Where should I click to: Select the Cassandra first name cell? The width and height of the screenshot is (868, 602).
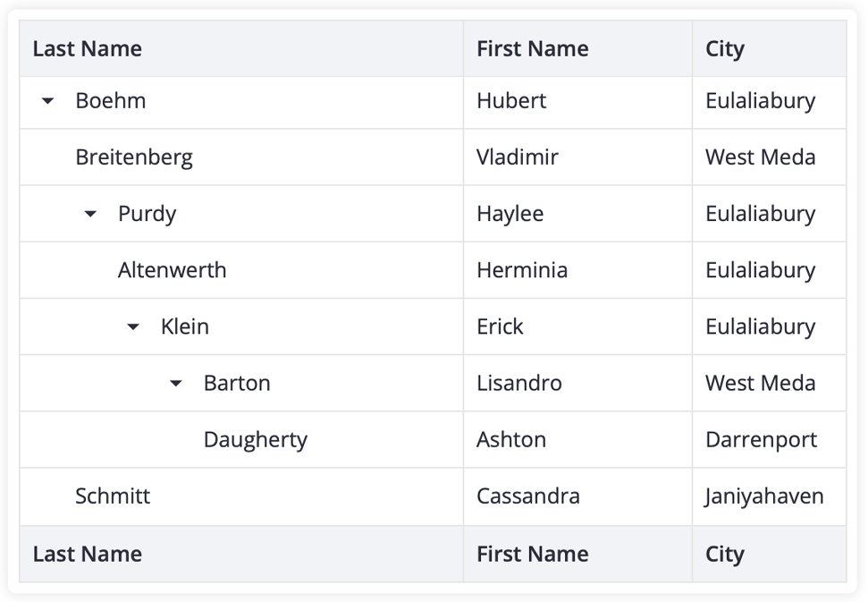[578, 496]
